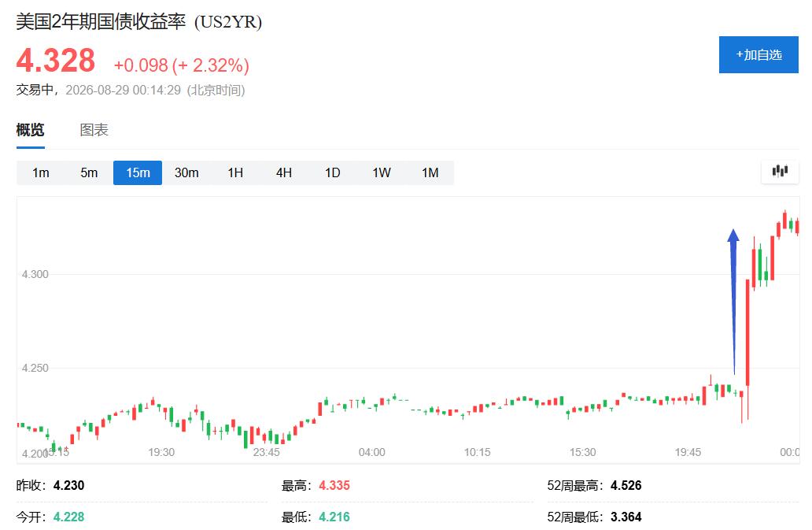Click the tall red spike candlestick
This screenshot has width=812, height=530.
pyautogui.click(x=747, y=332)
